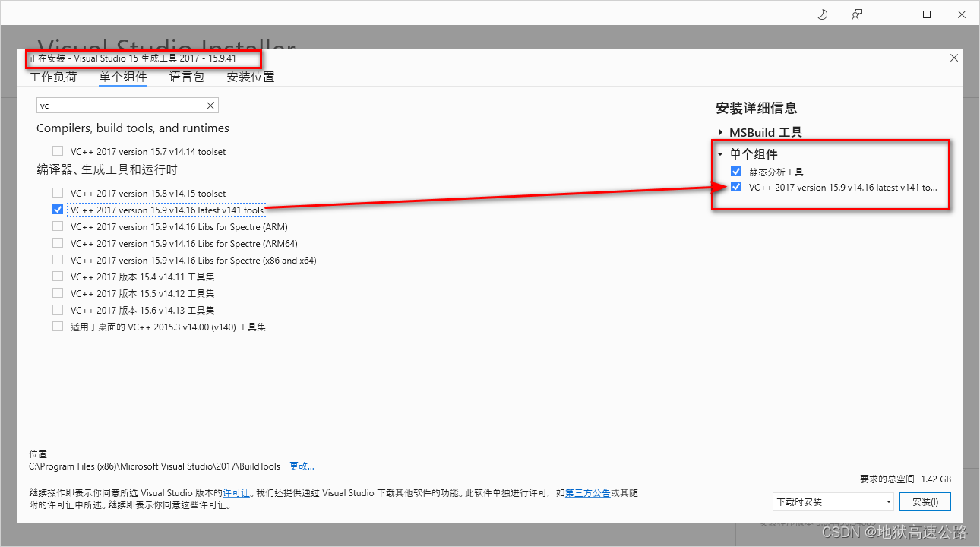Open the 安装位置 tab

(x=251, y=77)
